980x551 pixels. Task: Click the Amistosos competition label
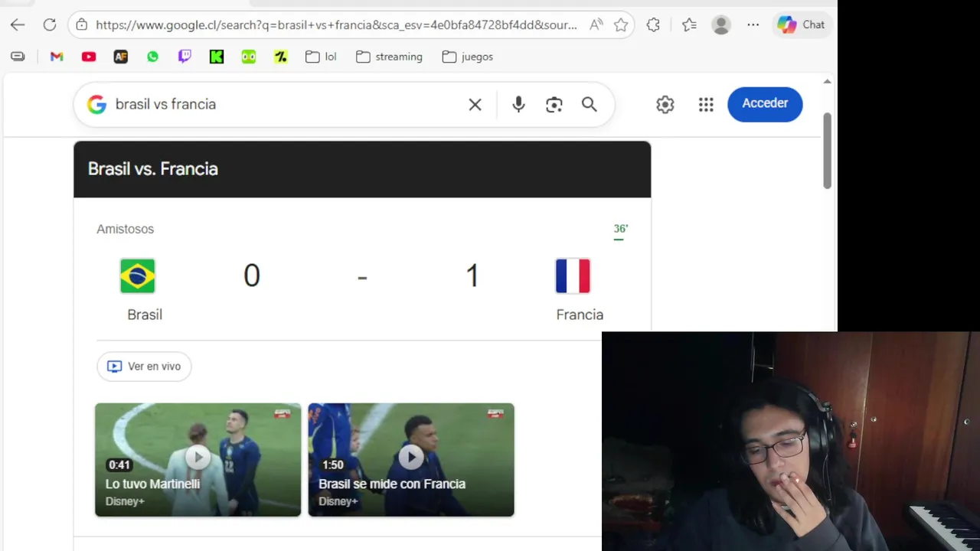click(125, 229)
